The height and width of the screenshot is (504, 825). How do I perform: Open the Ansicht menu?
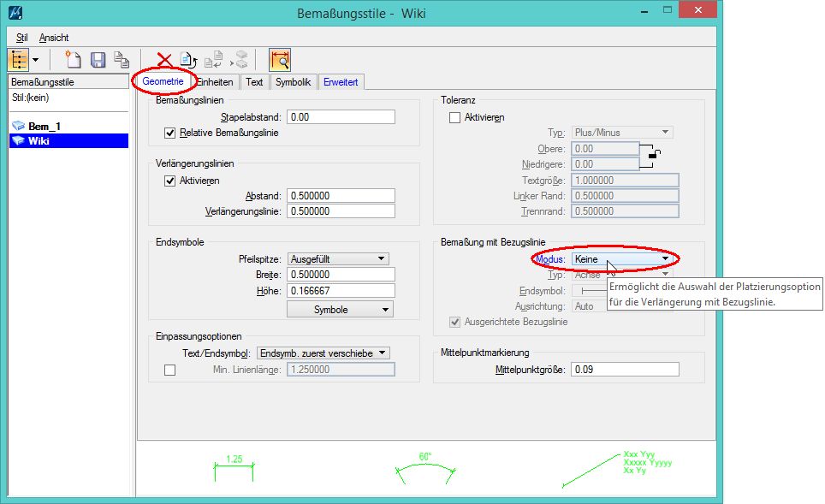(54, 38)
